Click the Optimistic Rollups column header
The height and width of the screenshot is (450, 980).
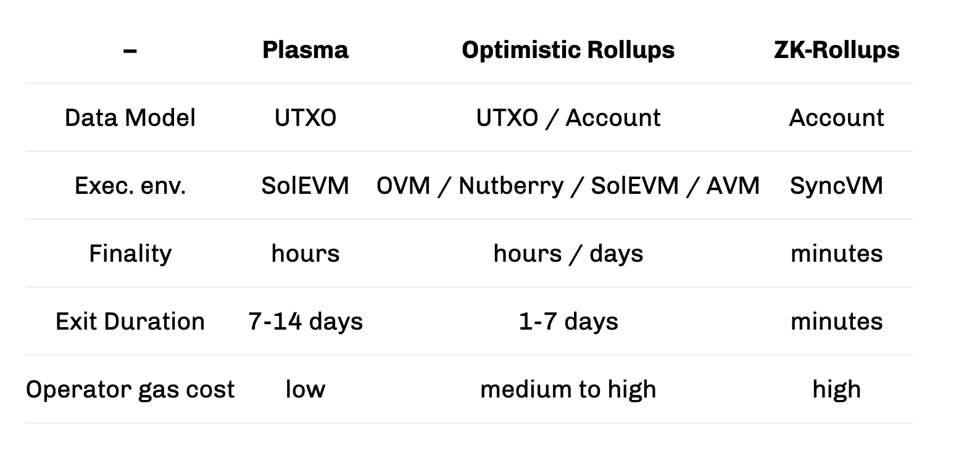click(x=568, y=50)
